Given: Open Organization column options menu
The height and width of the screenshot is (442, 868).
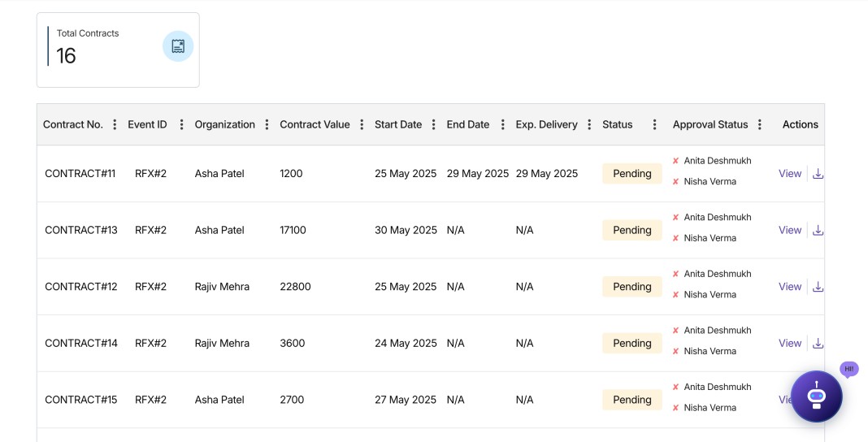Looking at the screenshot, I should point(267,124).
